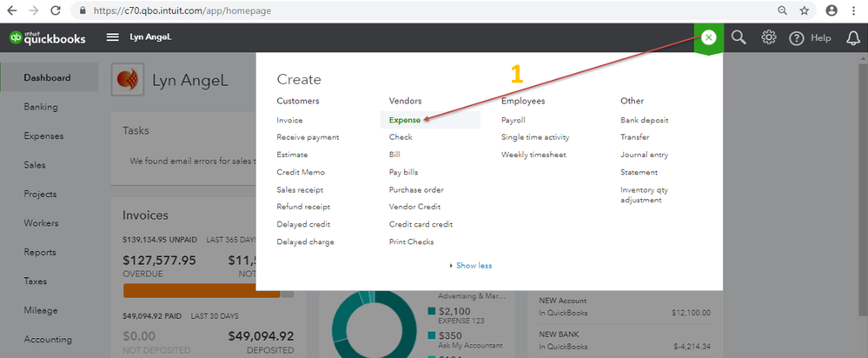Create a Delayed charge

[306, 242]
